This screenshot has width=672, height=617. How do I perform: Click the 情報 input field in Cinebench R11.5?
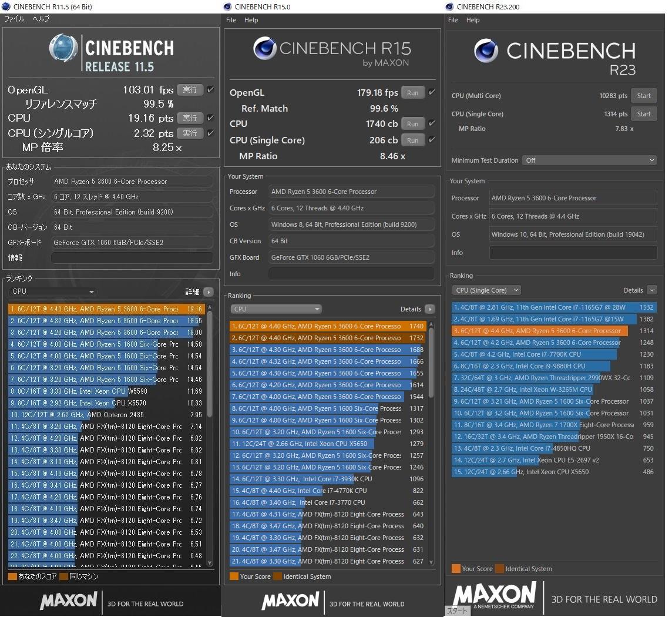[x=132, y=258]
